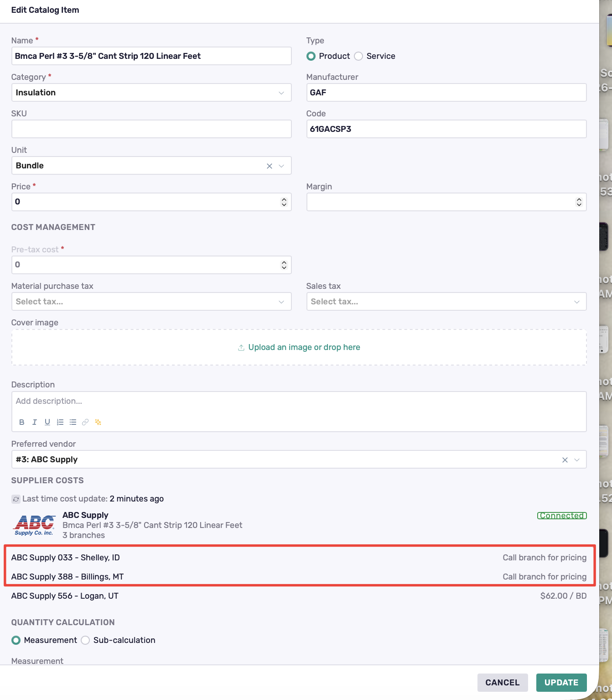Expand the Unit dropdown chevron

281,166
